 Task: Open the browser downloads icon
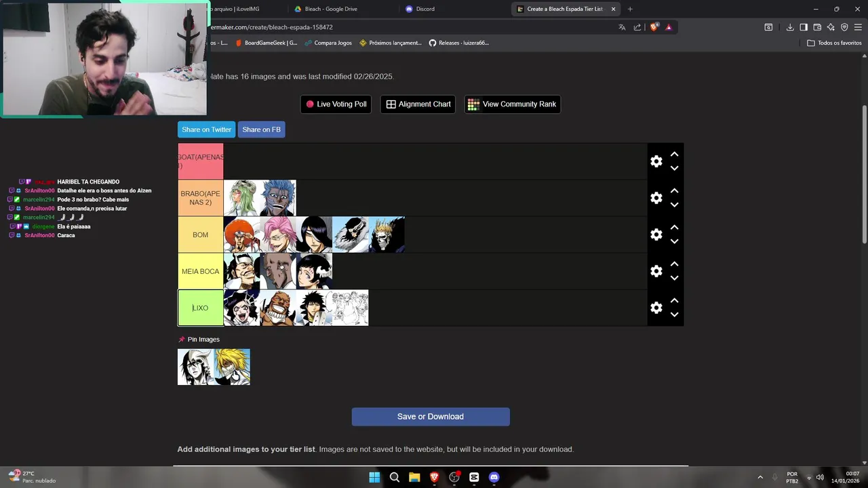pos(790,27)
